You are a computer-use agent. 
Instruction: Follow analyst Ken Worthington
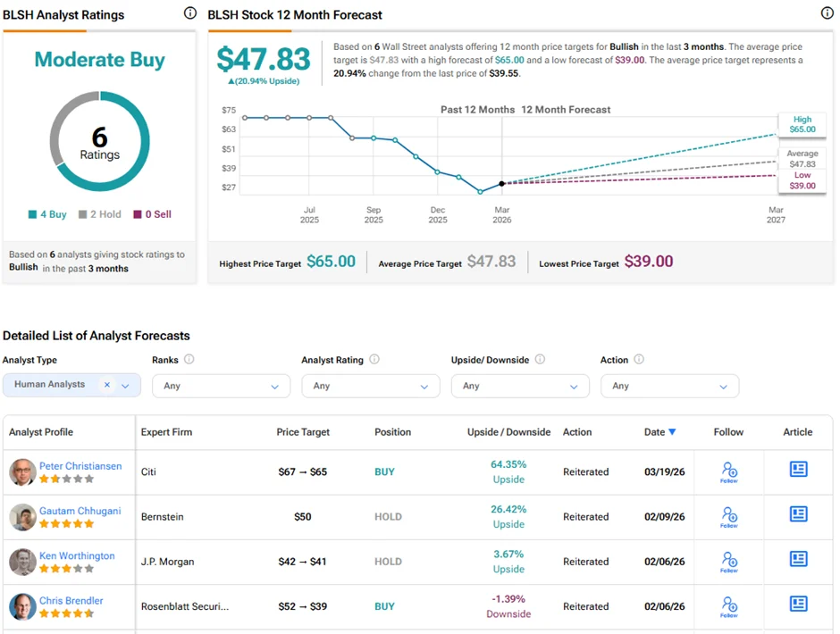pos(729,562)
